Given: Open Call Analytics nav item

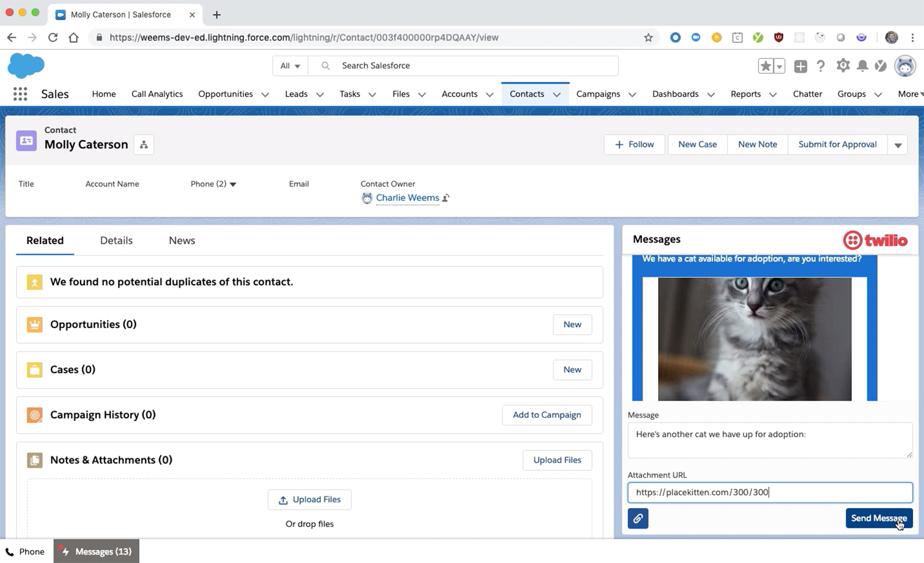Looking at the screenshot, I should tap(157, 94).
